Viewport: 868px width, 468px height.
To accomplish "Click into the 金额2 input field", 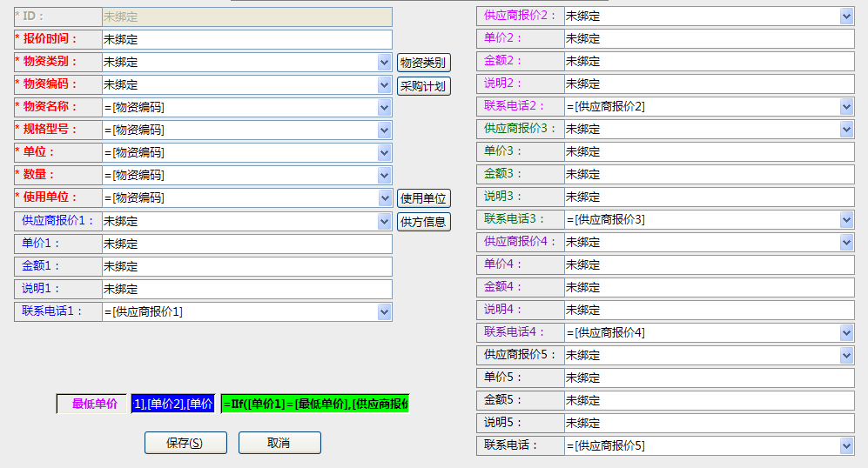I will [710, 62].
